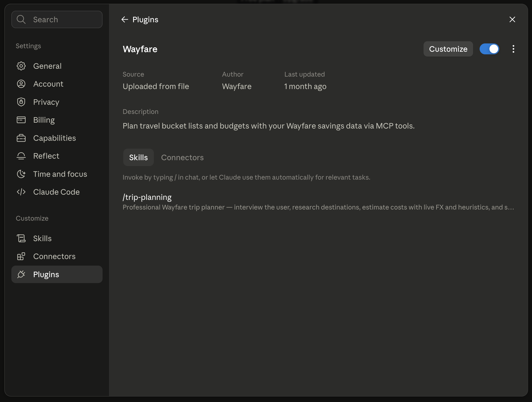The width and height of the screenshot is (532, 402).
Task: Click the Billing card icon
Action: [x=21, y=120]
